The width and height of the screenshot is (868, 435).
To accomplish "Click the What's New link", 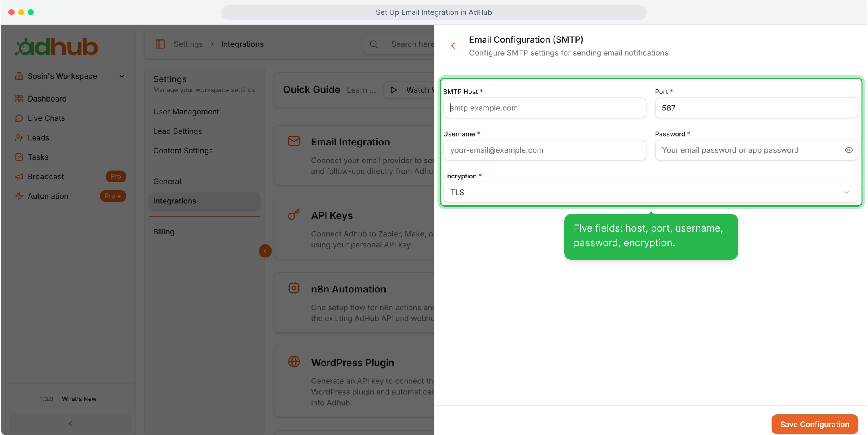I will click(79, 399).
